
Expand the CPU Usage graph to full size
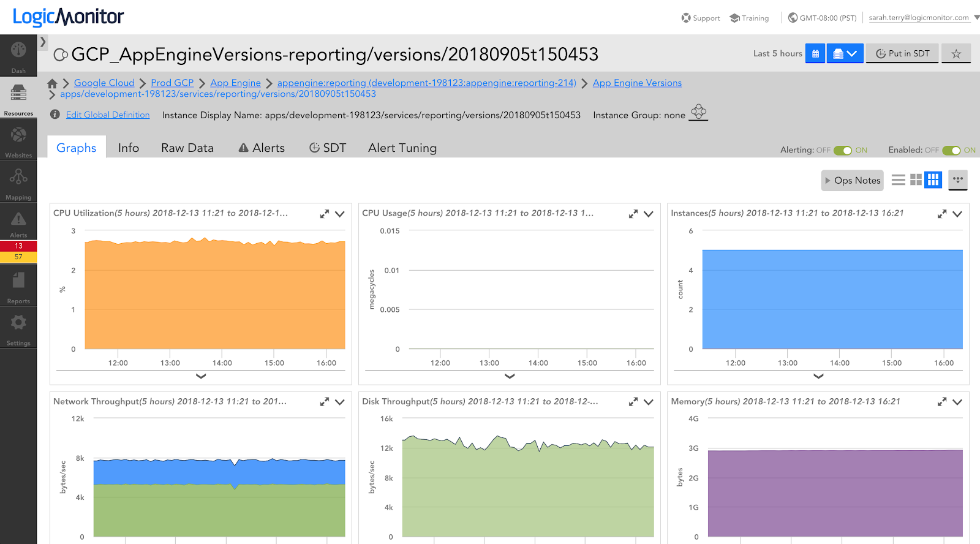point(633,214)
